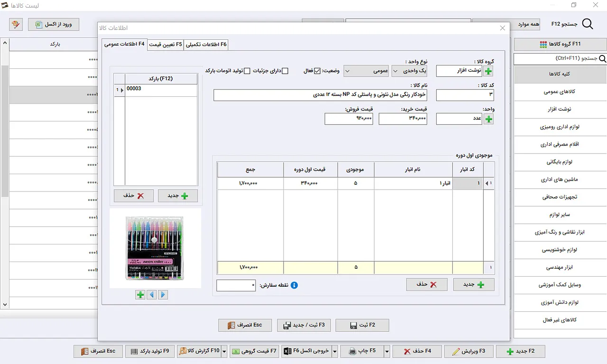Click the green plus beside گروه کالا field
Image resolution: width=607 pixels, height=364 pixels.
pyautogui.click(x=488, y=71)
